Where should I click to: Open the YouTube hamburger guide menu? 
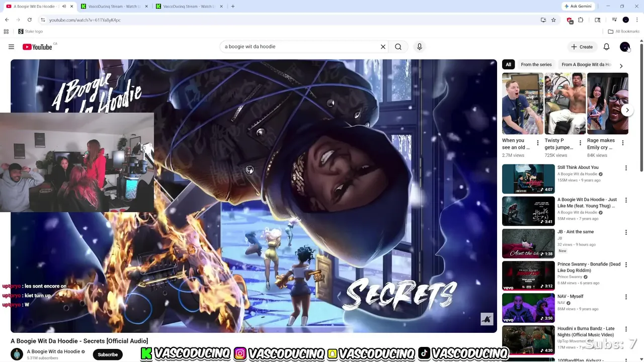pyautogui.click(x=11, y=47)
